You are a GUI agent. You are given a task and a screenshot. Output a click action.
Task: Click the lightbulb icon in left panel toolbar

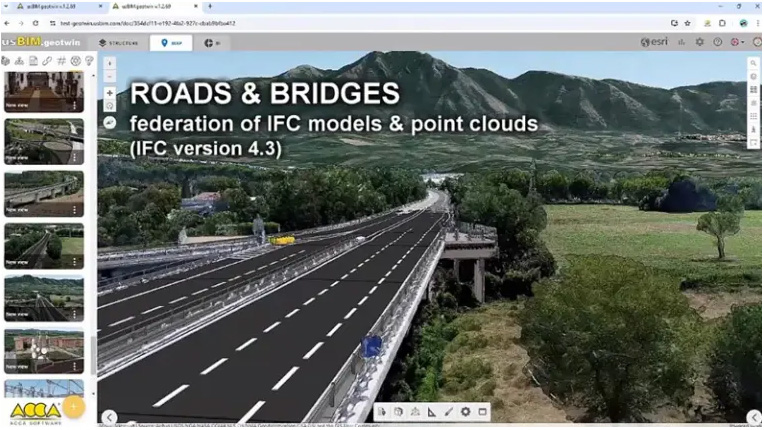click(x=88, y=61)
